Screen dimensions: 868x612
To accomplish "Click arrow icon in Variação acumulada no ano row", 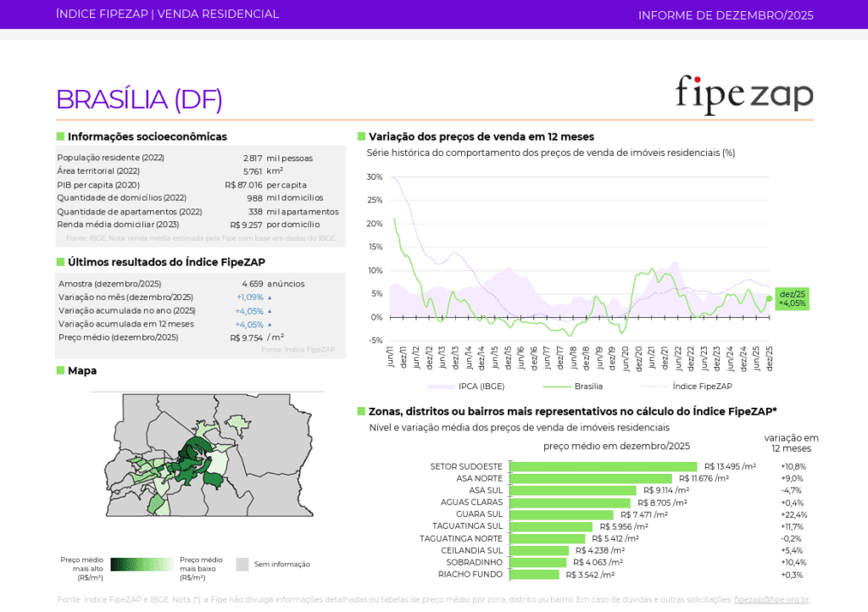I will 270,311.
